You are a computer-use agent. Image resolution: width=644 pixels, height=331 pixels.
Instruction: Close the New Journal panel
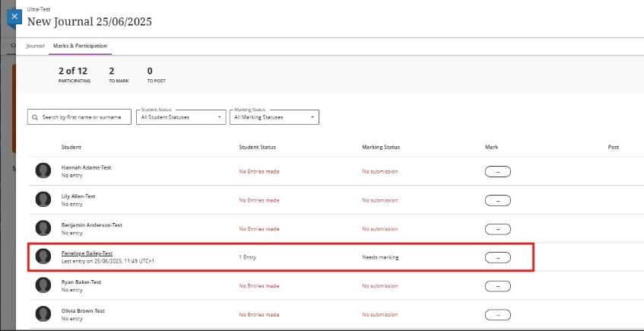[x=14, y=16]
